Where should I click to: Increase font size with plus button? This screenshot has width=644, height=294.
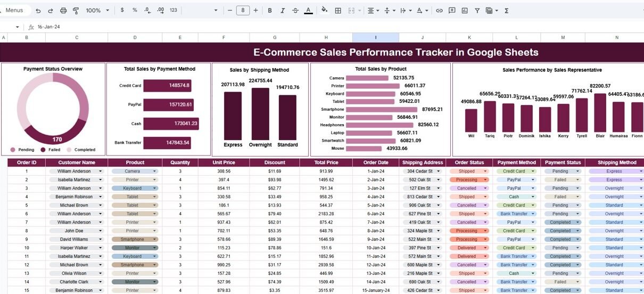point(256,11)
